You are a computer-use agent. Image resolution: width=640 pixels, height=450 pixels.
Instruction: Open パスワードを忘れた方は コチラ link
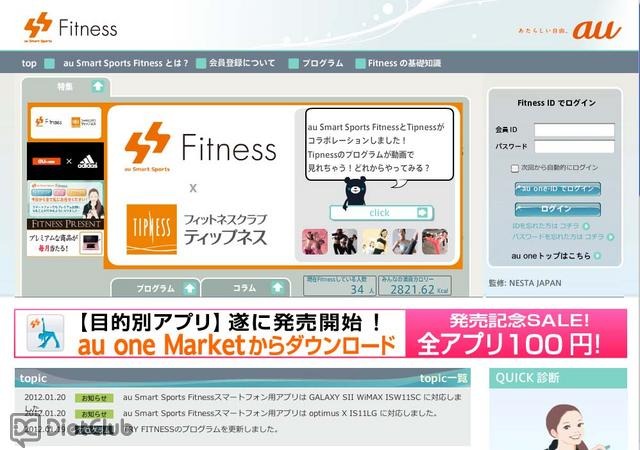(563, 237)
